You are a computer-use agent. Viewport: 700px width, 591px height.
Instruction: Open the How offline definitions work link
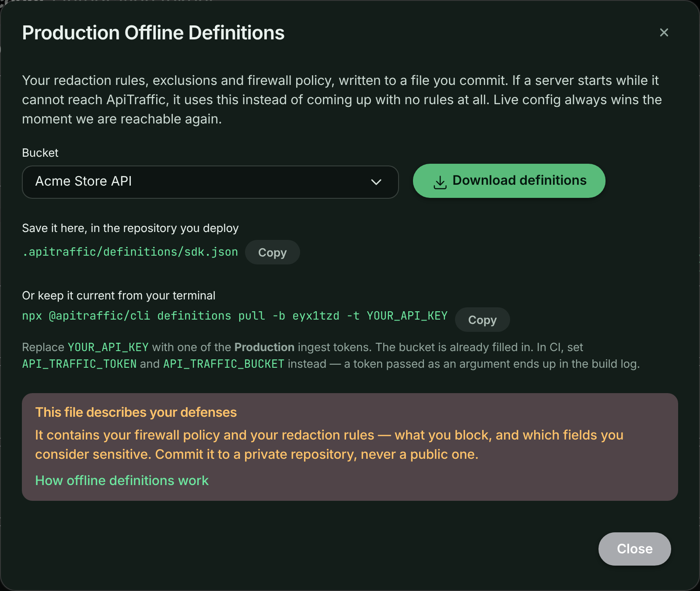[122, 480]
